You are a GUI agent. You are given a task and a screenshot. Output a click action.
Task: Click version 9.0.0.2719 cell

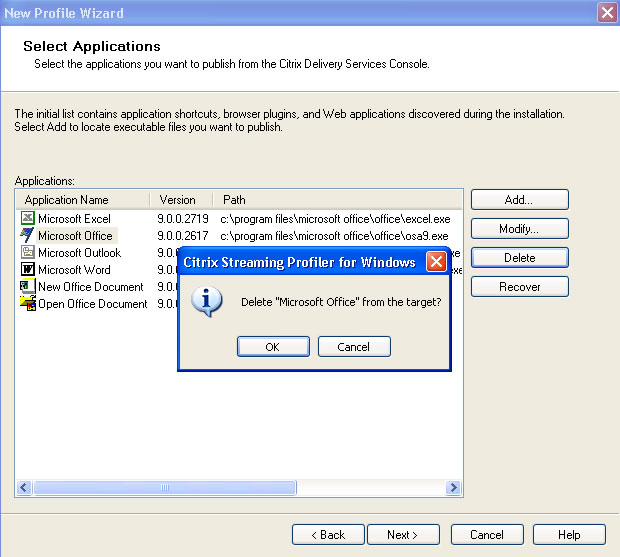(x=183, y=219)
